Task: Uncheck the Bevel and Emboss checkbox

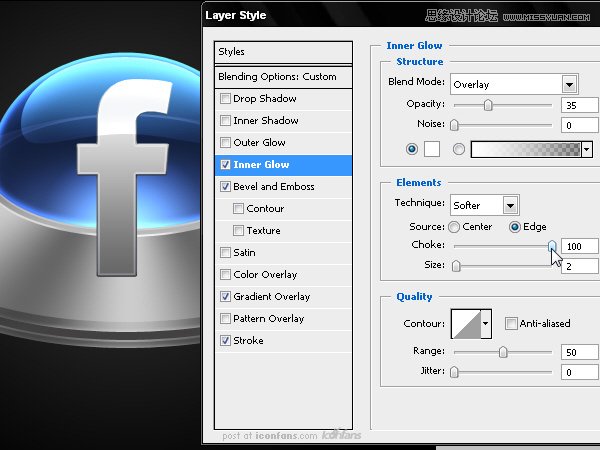Action: point(225,187)
